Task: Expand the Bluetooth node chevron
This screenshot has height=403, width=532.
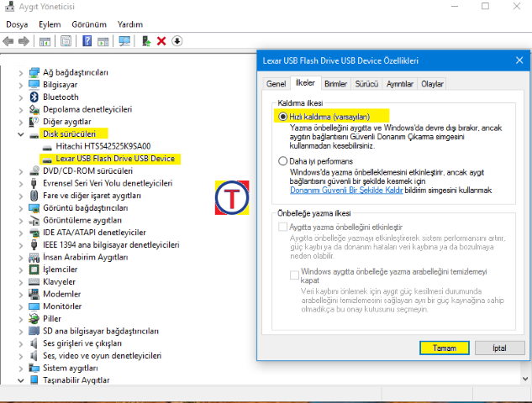Action: click(x=21, y=97)
